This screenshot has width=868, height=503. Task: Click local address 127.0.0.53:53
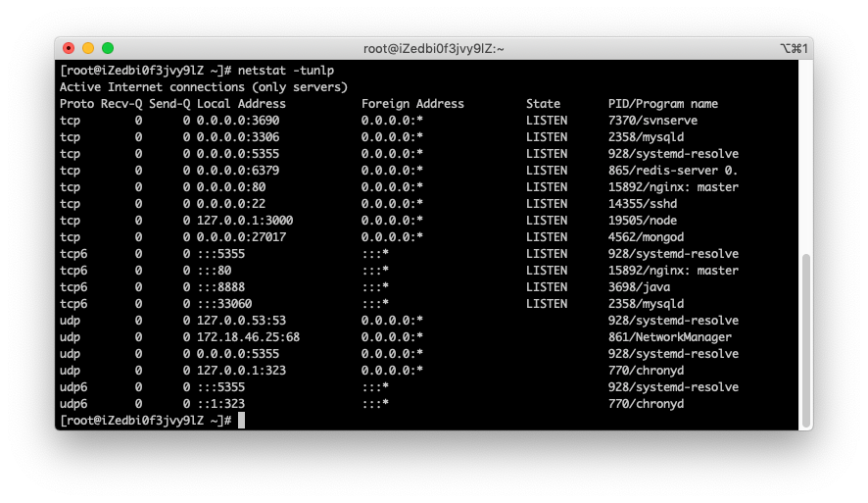point(241,321)
